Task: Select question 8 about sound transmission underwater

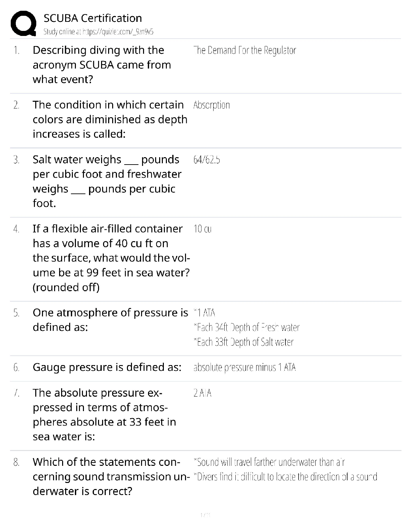Action: click(109, 477)
